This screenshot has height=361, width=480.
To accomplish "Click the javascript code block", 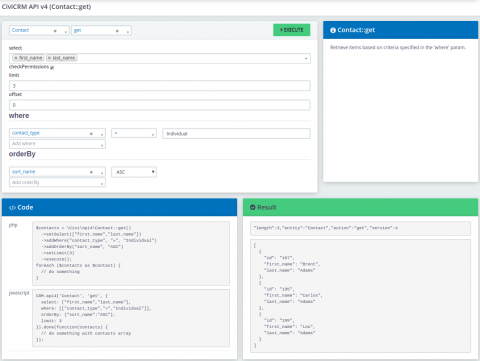I will click(131, 318).
